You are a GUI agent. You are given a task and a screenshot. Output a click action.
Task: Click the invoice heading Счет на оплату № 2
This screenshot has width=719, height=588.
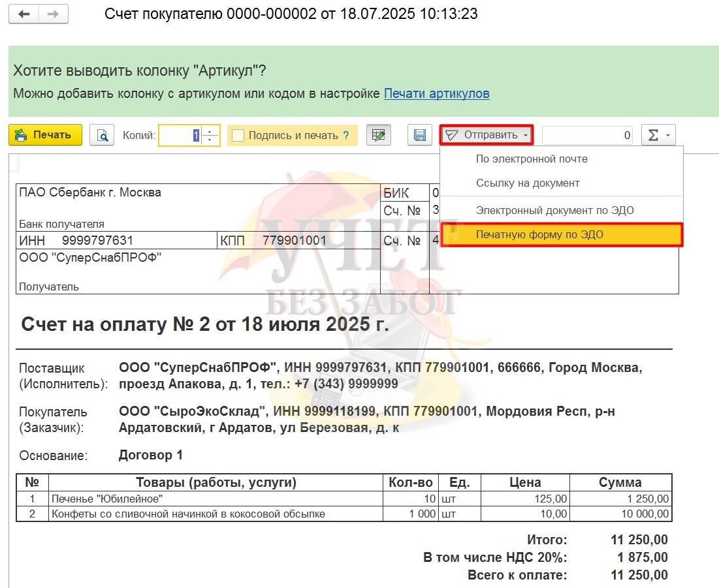tap(205, 324)
